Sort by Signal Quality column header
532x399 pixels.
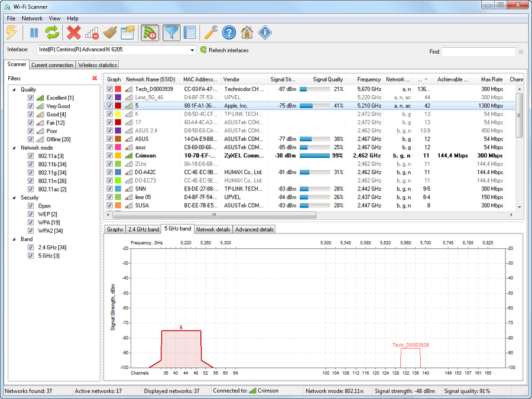tap(322, 79)
